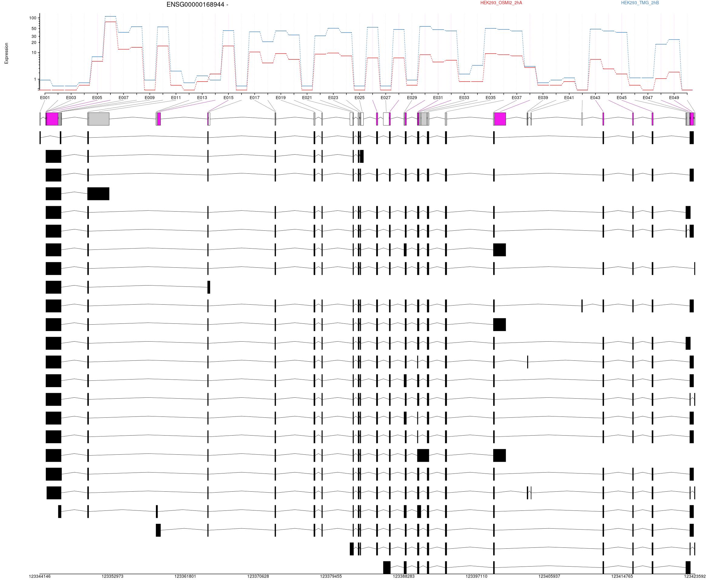Viewport: 728px width, 582px height.
Task: Click exon label E011
Action: coord(176,98)
